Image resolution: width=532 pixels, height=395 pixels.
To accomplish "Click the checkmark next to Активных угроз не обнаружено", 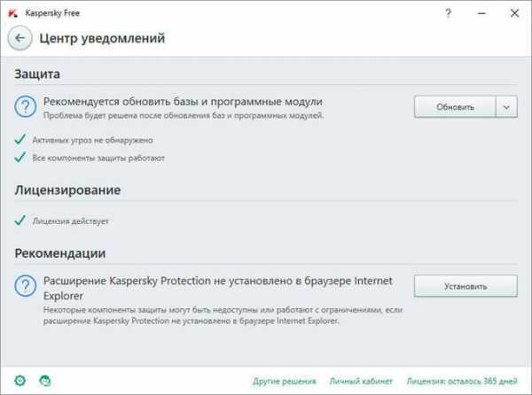I will click(x=20, y=139).
